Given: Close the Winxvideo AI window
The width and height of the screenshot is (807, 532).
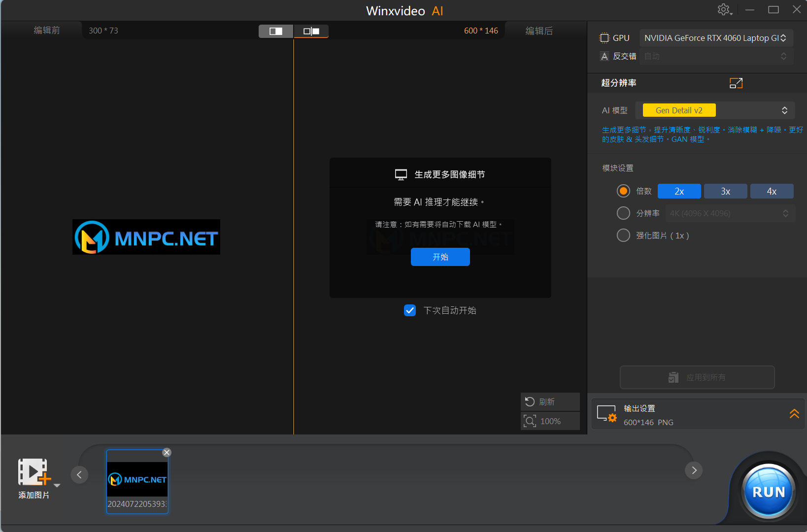Looking at the screenshot, I should coord(797,10).
